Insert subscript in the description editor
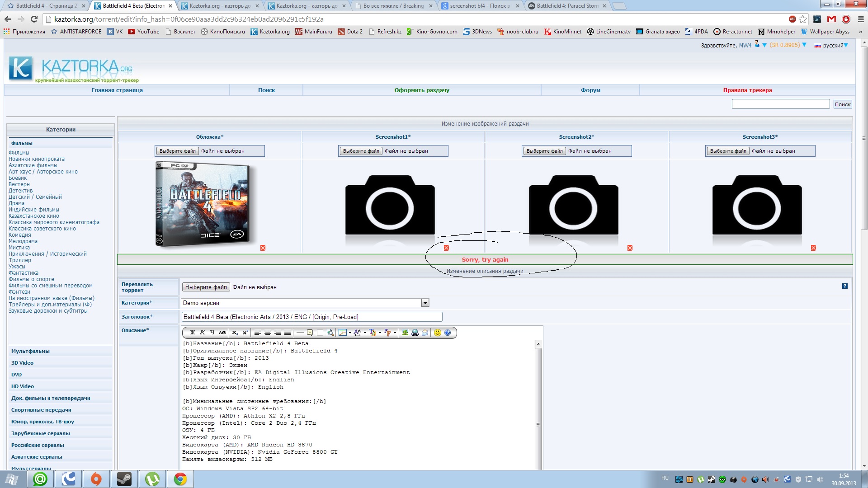 (x=235, y=333)
